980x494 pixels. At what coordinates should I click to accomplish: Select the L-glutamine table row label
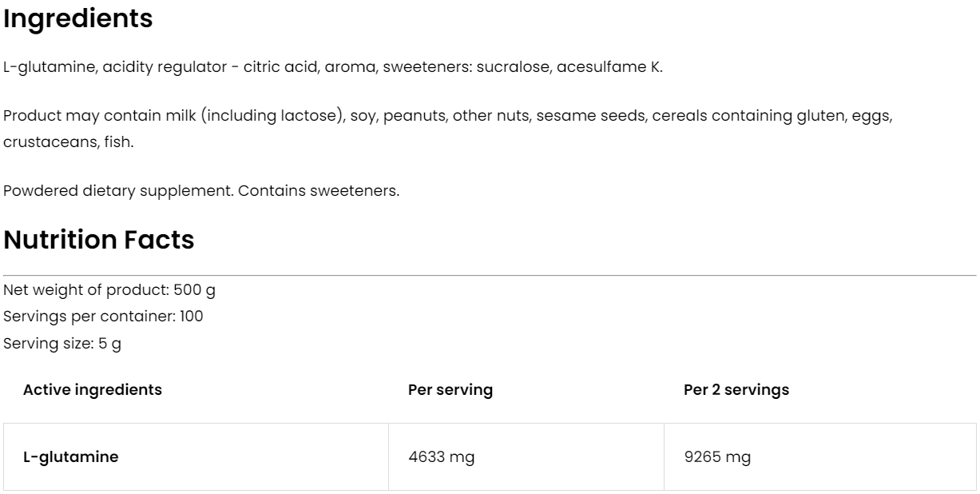[x=71, y=457]
